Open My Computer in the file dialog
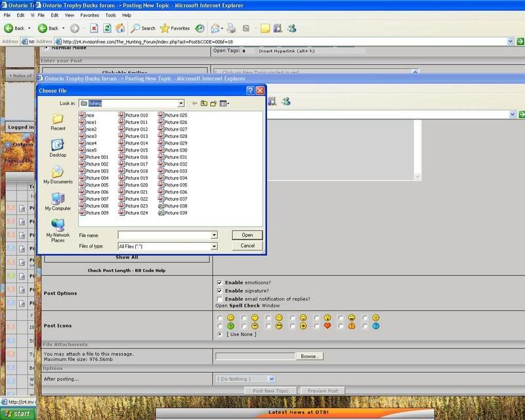Image resolution: width=525 pixels, height=420 pixels. click(58, 201)
